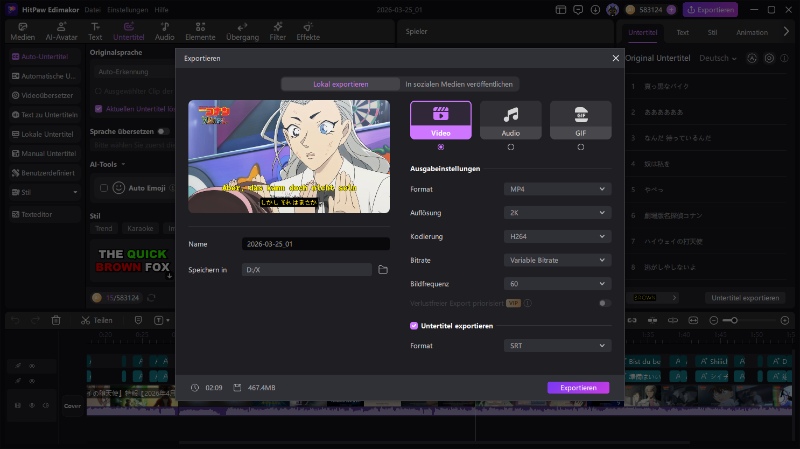
Task: Open video Format MP4 dropdown
Action: (557, 189)
